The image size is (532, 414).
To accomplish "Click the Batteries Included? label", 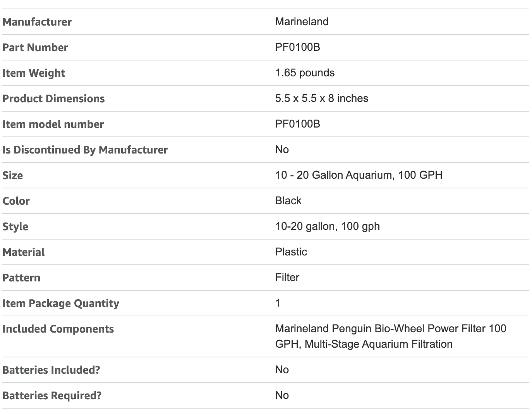I will coord(51,370).
